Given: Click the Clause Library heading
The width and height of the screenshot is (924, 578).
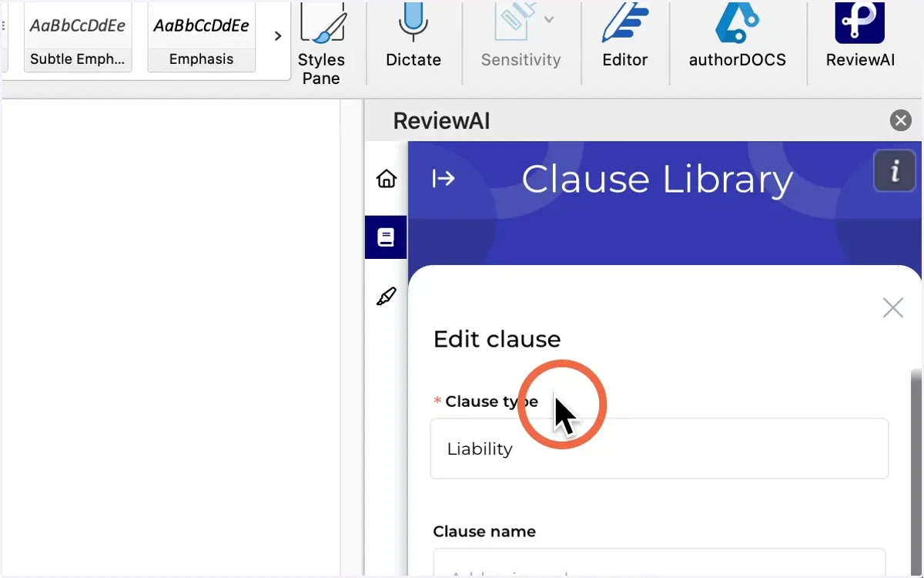Looking at the screenshot, I should coord(657,180).
